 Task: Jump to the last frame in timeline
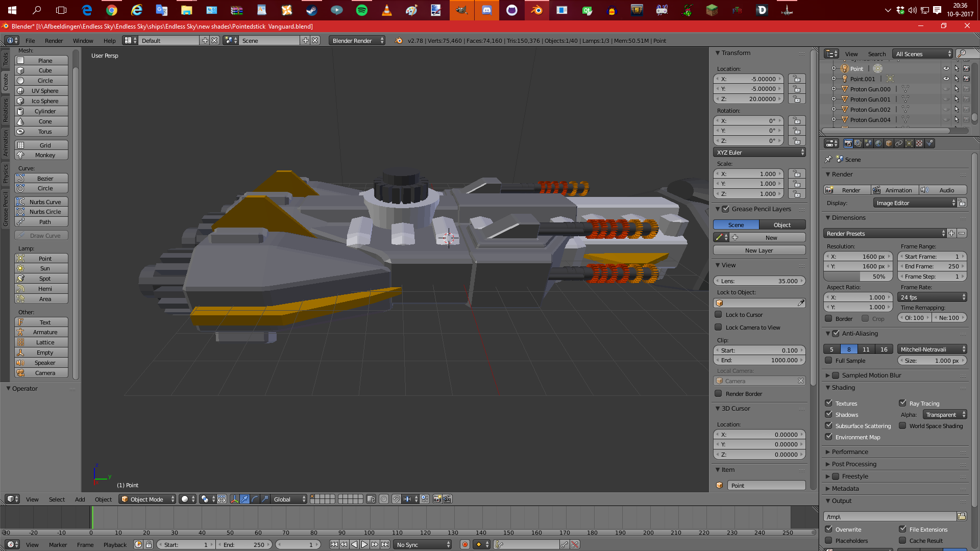[x=385, y=544]
